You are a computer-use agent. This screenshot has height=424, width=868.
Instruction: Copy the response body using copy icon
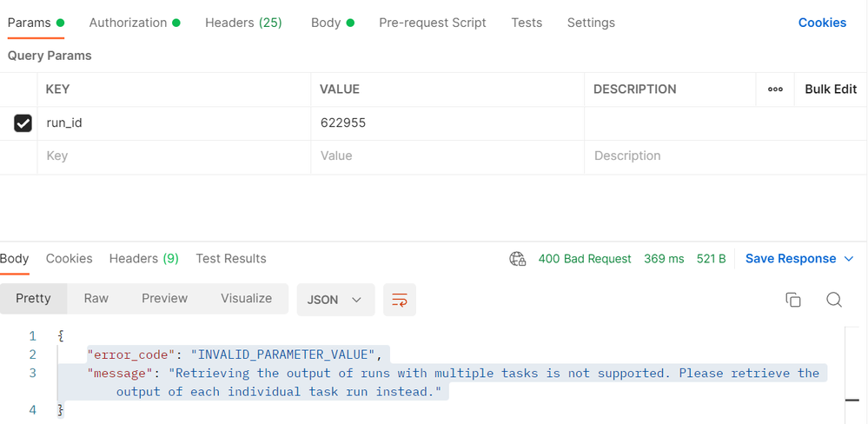tap(792, 300)
